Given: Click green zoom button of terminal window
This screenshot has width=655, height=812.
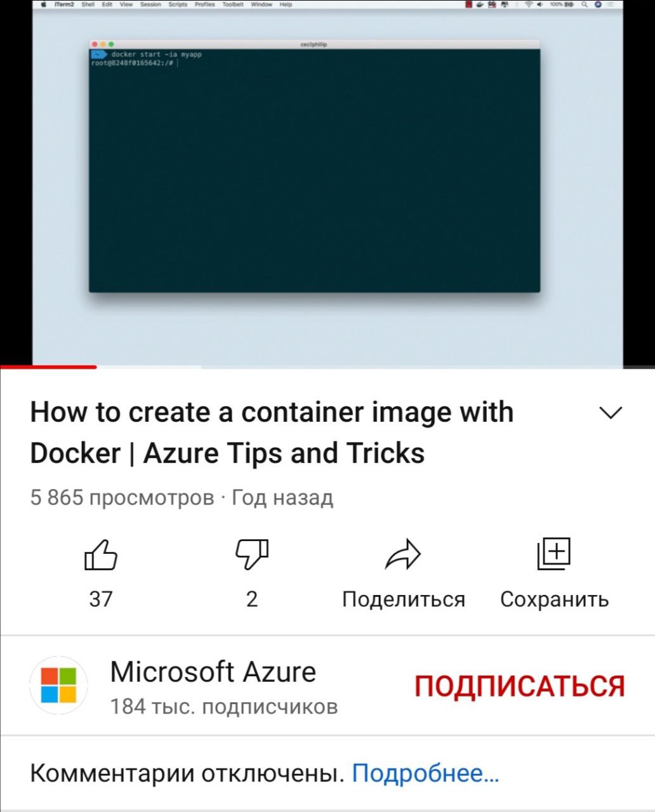Looking at the screenshot, I should coord(112,44).
